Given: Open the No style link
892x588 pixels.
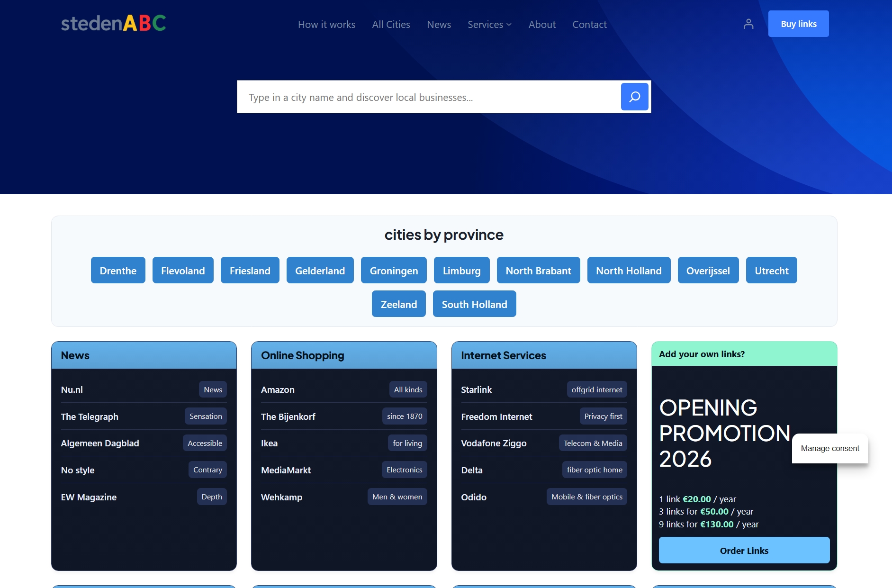Looking at the screenshot, I should [78, 470].
